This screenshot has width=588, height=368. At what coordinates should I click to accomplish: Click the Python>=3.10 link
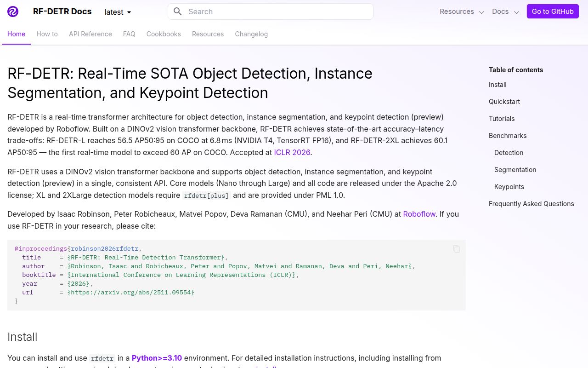click(157, 358)
